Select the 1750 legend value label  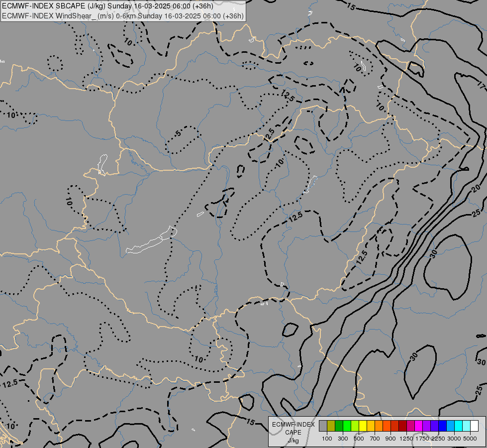pyautogui.click(x=422, y=439)
